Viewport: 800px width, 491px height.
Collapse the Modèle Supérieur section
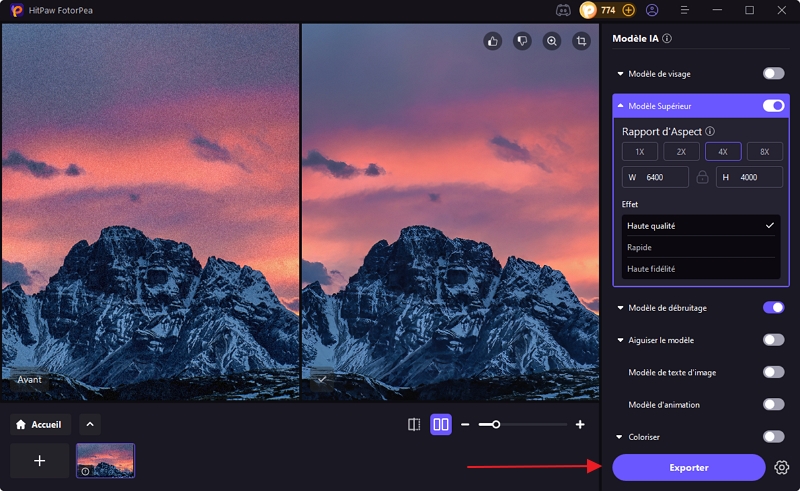pos(621,106)
